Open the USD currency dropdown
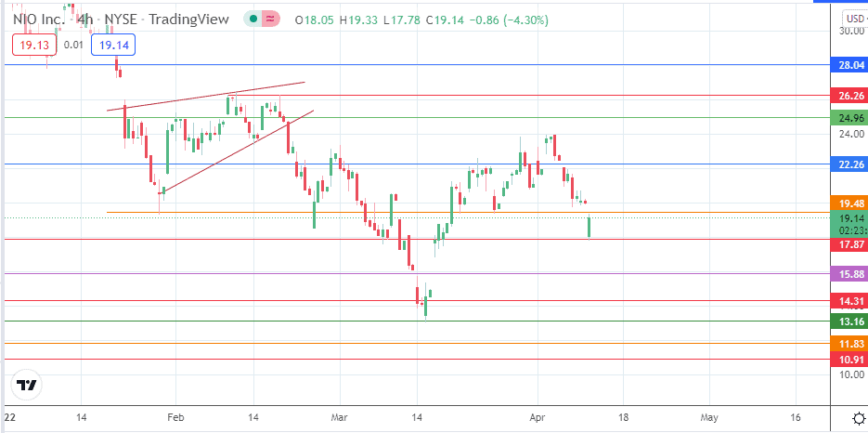The width and height of the screenshot is (868, 433). (854, 20)
